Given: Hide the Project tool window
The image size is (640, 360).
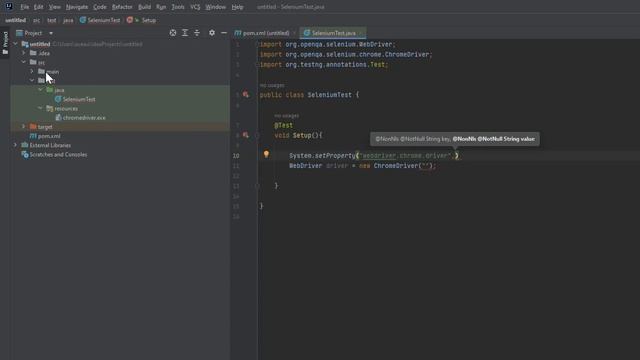Looking at the screenshot, I should pos(224,33).
